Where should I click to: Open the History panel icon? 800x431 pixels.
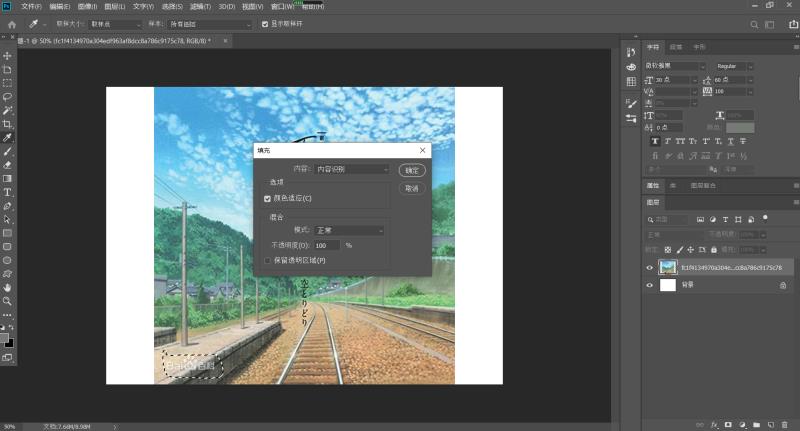click(631, 53)
